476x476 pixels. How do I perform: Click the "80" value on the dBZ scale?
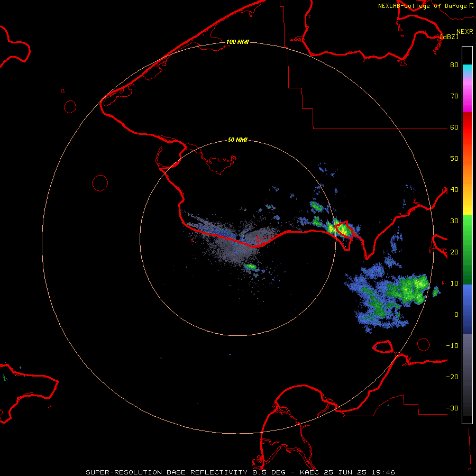pyautogui.click(x=454, y=65)
